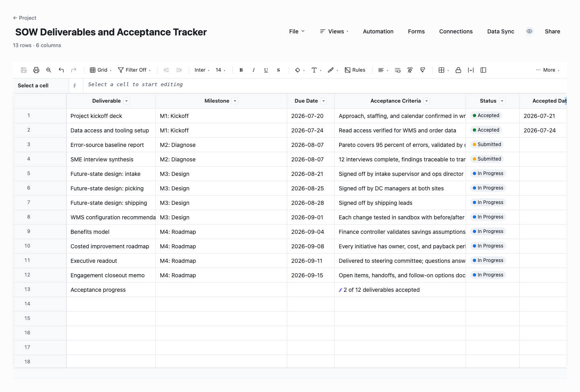Image resolution: width=580 pixels, height=392 pixels.
Task: Click the wrap text icon
Action: 398,70
